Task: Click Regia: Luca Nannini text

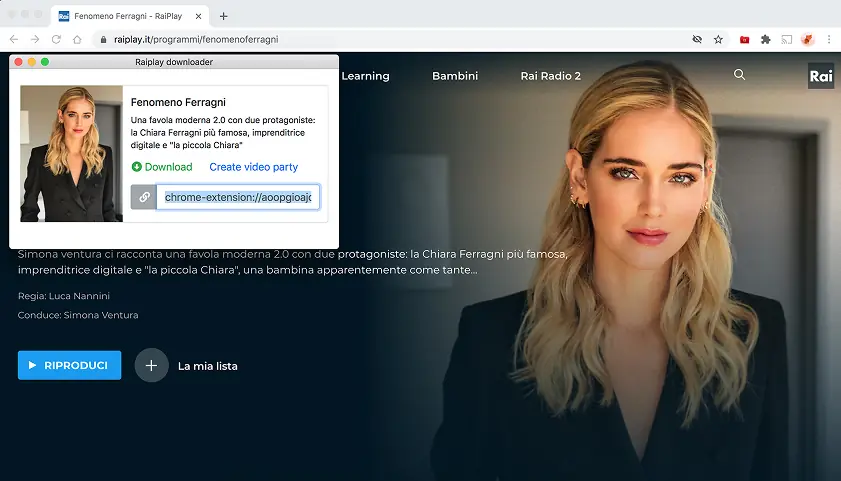Action: click(x=64, y=295)
